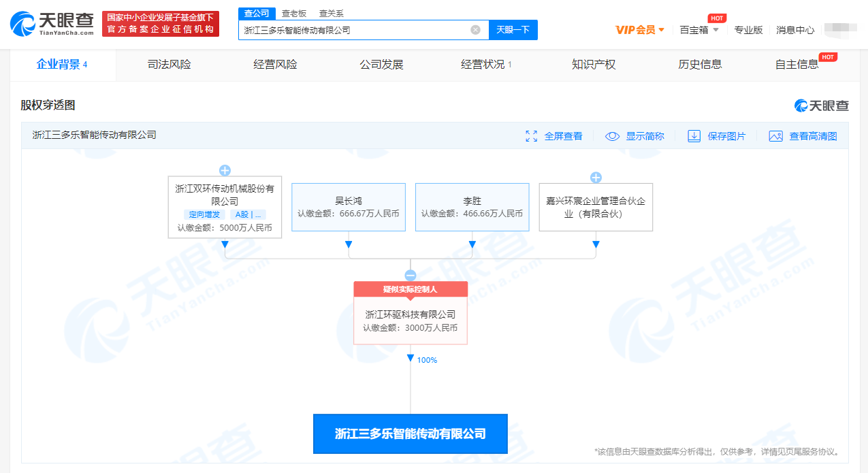This screenshot has height=473, width=868.
Task: Switch to the 司法风险 tab
Action: point(169,65)
